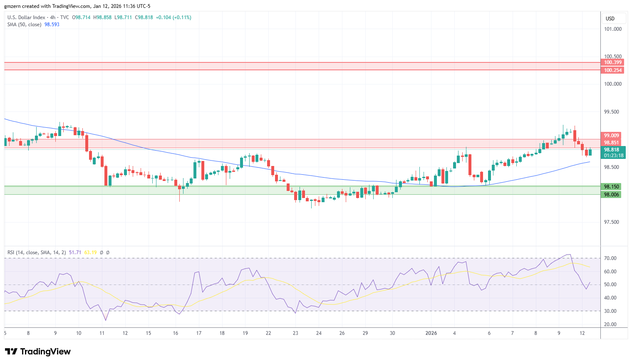The height and width of the screenshot is (364, 632).
Task: Click the RSI moving average value 63.19
Action: pyautogui.click(x=90, y=253)
